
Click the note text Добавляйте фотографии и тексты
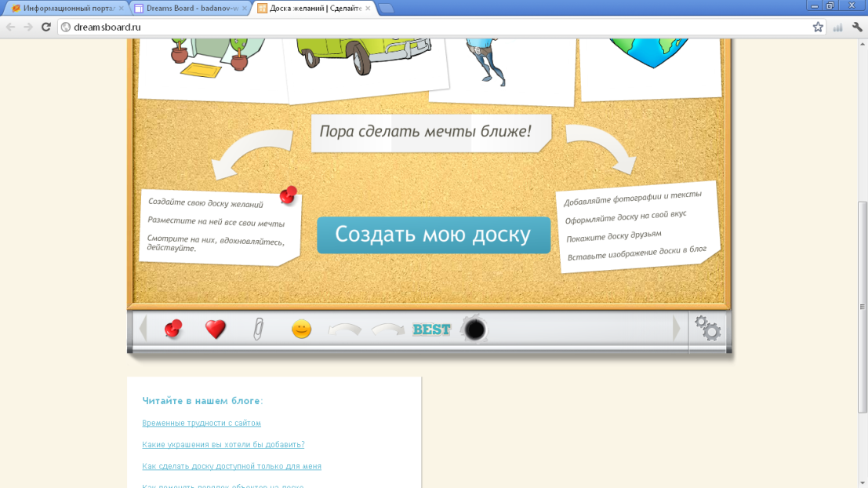coord(633,198)
